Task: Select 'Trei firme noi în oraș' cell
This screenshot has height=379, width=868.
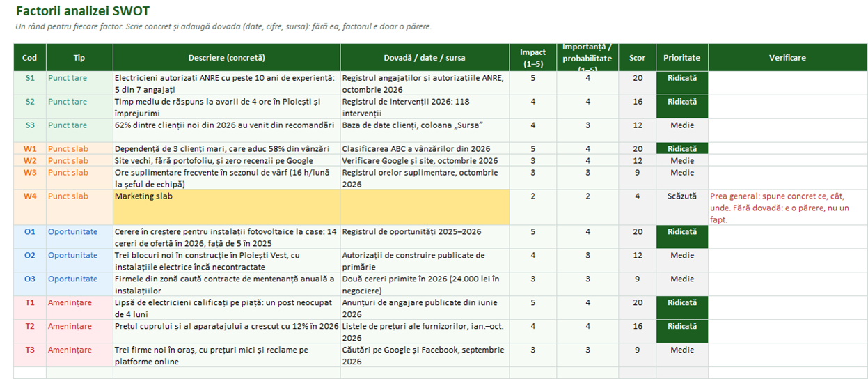Action: 227,355
